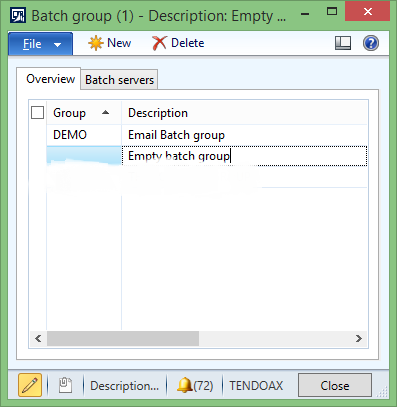Open Help via the question mark icon
397x407 pixels.
click(371, 43)
